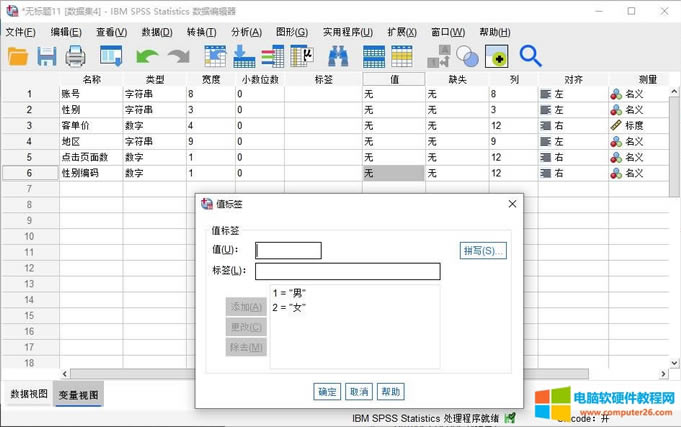This screenshot has height=427, width=681.
Task: Select the 1 = "男" list entry
Action: [x=289, y=294]
